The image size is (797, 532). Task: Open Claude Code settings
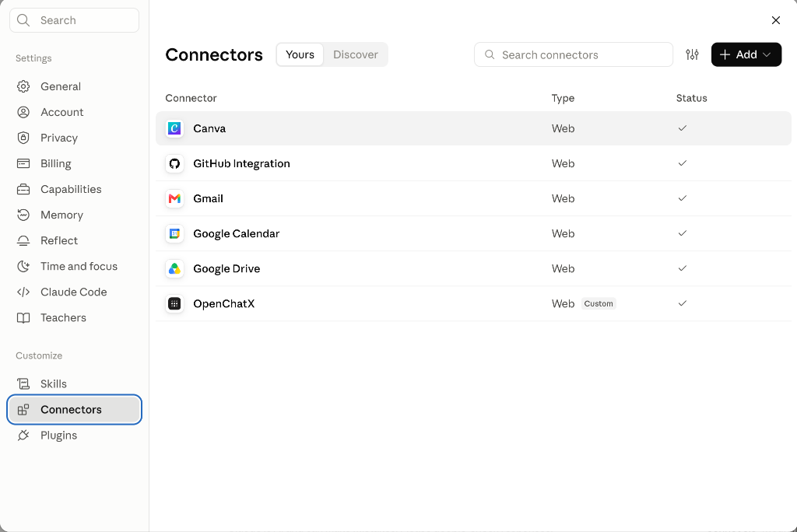(x=74, y=292)
